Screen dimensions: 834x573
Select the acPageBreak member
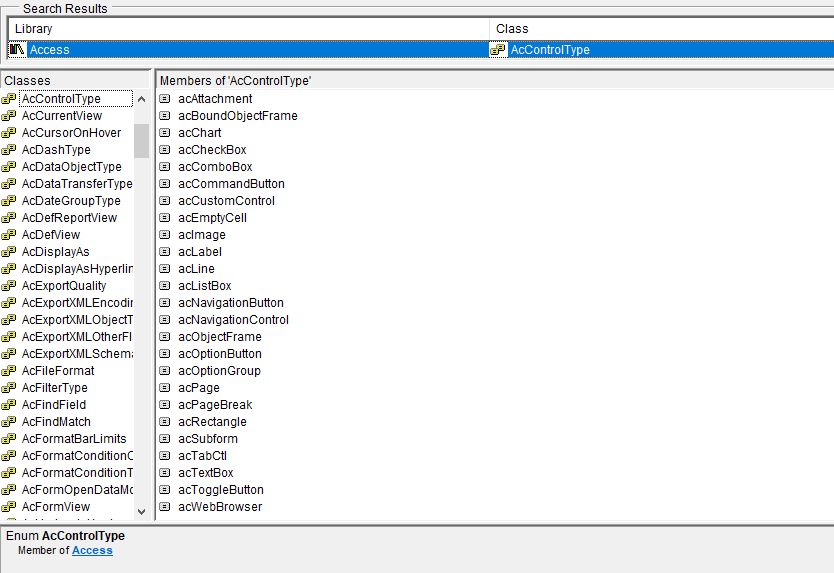tap(215, 405)
